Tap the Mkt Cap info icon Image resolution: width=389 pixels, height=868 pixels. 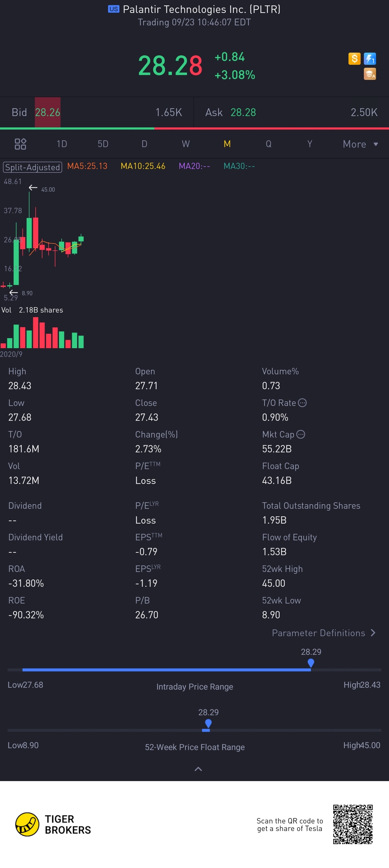[301, 434]
